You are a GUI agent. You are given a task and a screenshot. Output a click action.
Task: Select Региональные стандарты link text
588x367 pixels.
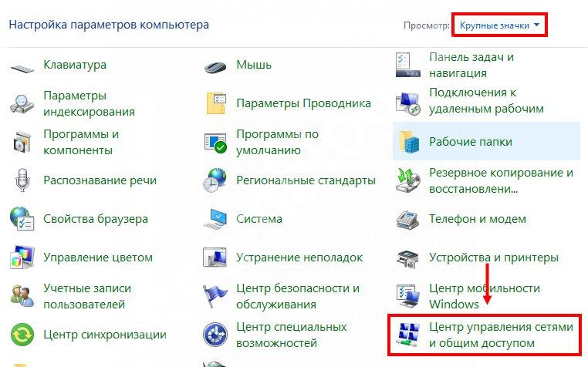click(306, 180)
